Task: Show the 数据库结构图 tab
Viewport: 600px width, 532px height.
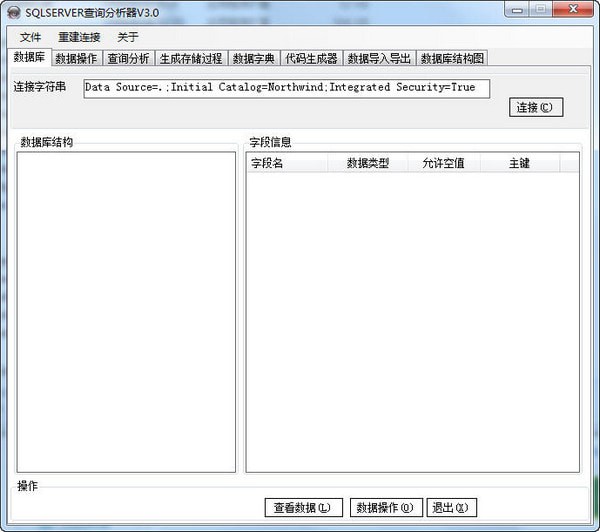Action: tap(452, 58)
